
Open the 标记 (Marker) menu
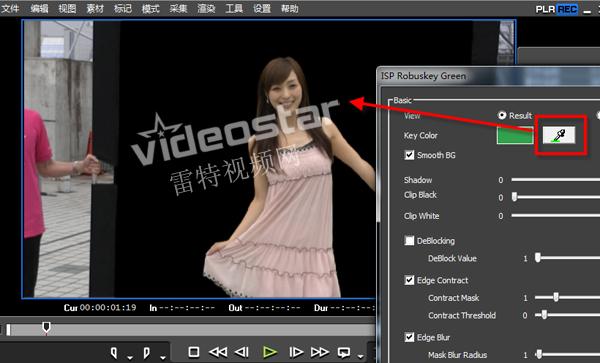tap(123, 8)
